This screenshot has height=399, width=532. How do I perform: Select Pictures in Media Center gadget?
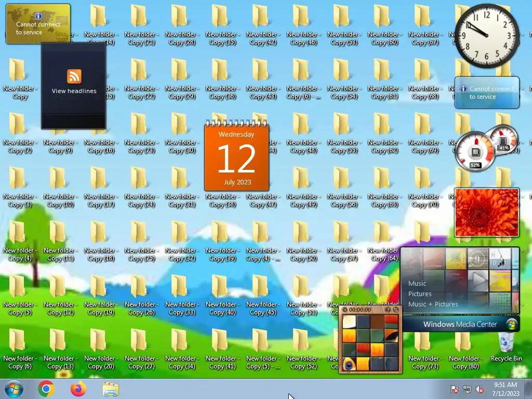pos(420,294)
